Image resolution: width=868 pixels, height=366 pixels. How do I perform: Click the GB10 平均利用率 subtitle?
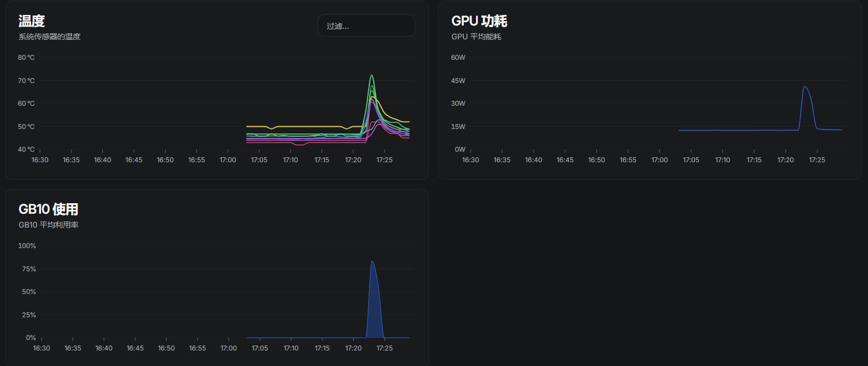click(x=49, y=225)
